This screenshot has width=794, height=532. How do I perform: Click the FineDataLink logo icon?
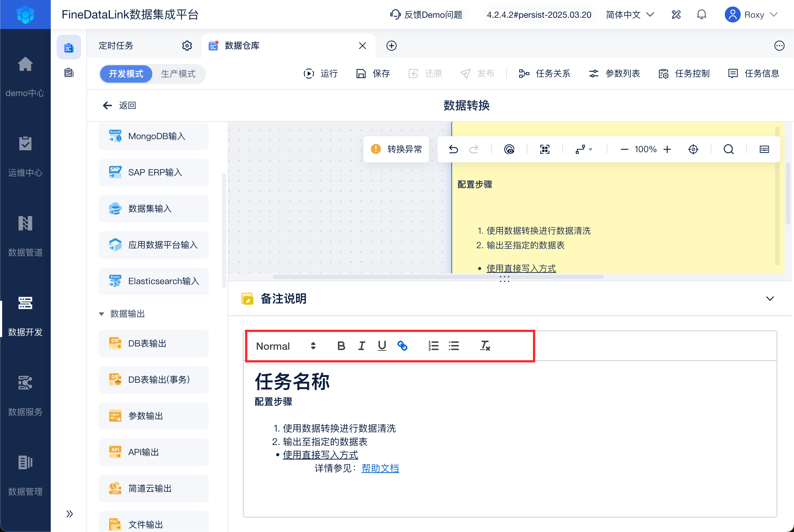coord(25,14)
